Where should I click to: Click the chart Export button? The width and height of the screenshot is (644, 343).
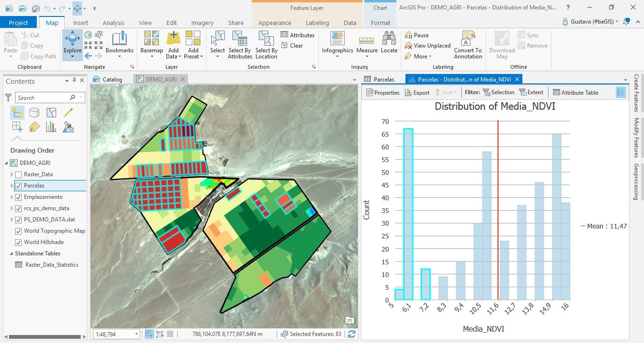click(x=417, y=93)
